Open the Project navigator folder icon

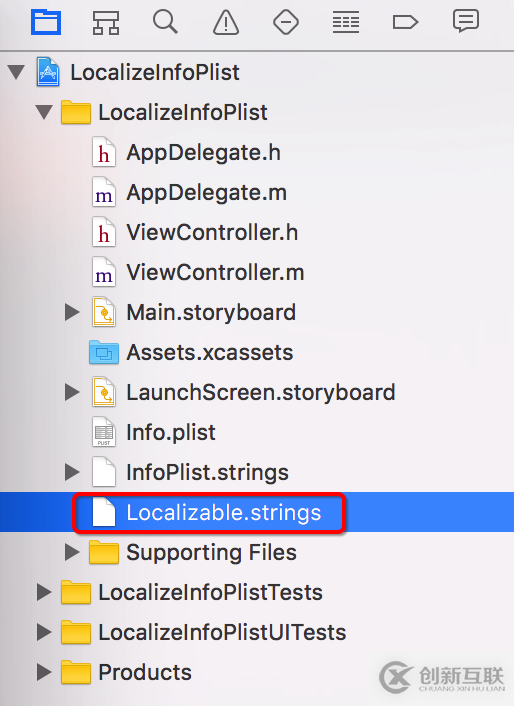tap(46, 22)
